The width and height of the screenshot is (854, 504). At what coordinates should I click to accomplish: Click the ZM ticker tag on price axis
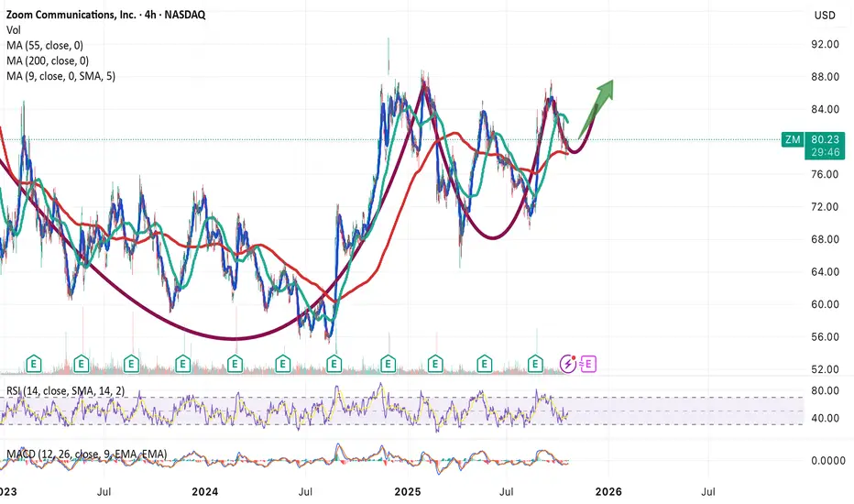point(793,139)
